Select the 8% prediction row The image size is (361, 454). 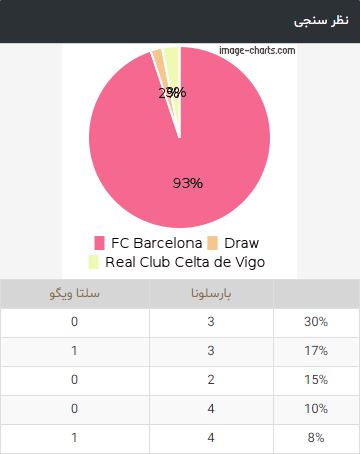pyautogui.click(x=180, y=438)
